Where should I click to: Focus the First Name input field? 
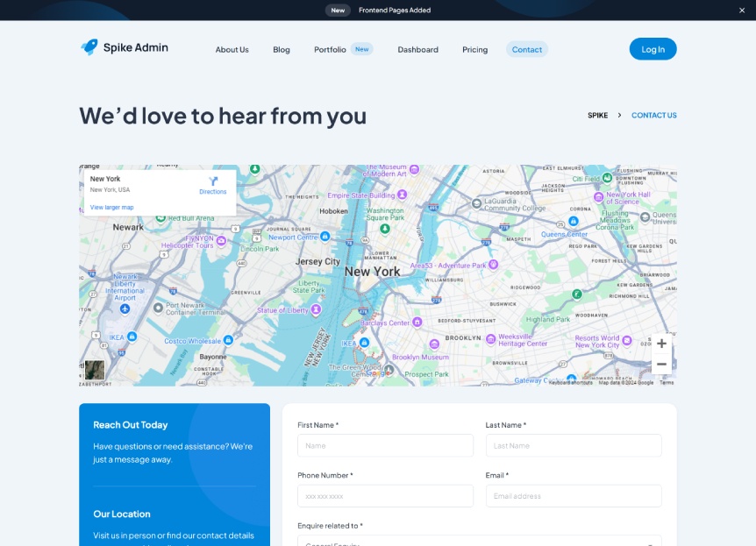[x=385, y=446]
